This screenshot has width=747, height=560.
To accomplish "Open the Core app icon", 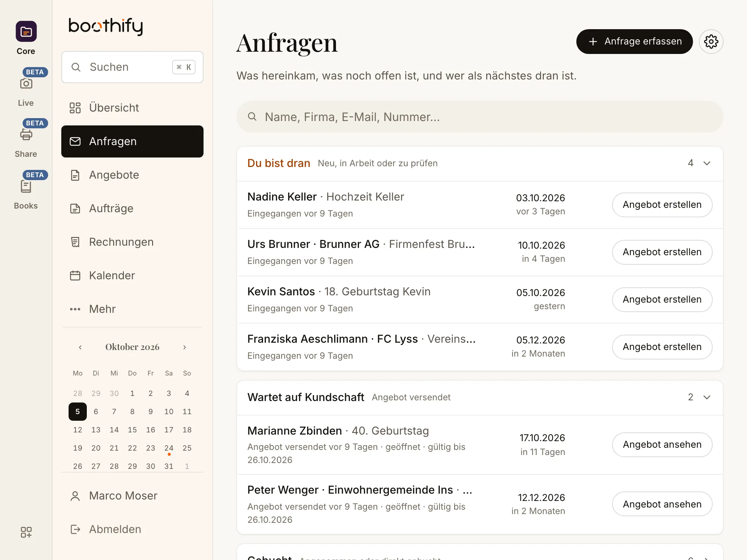I will (x=26, y=31).
